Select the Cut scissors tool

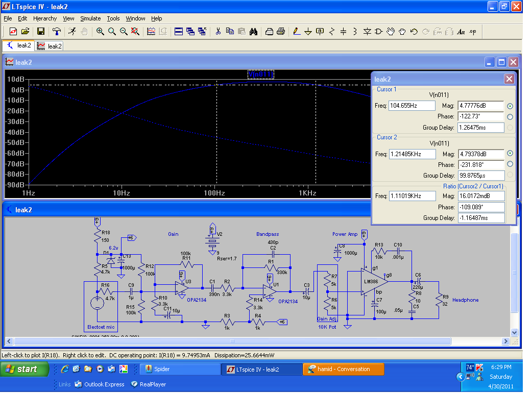tap(218, 32)
